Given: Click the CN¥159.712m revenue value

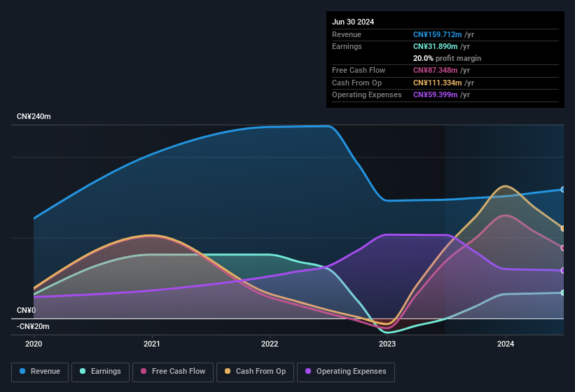Looking at the screenshot, I should 438,34.
